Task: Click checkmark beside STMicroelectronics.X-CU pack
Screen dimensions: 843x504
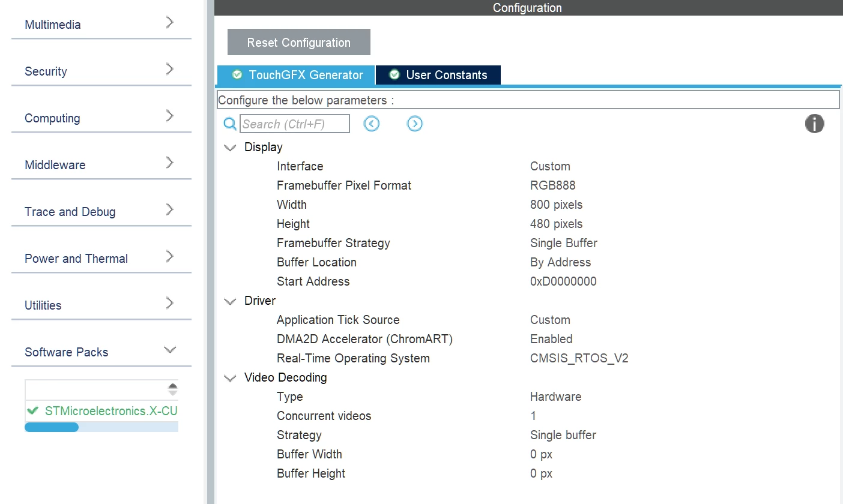Action: 33,411
